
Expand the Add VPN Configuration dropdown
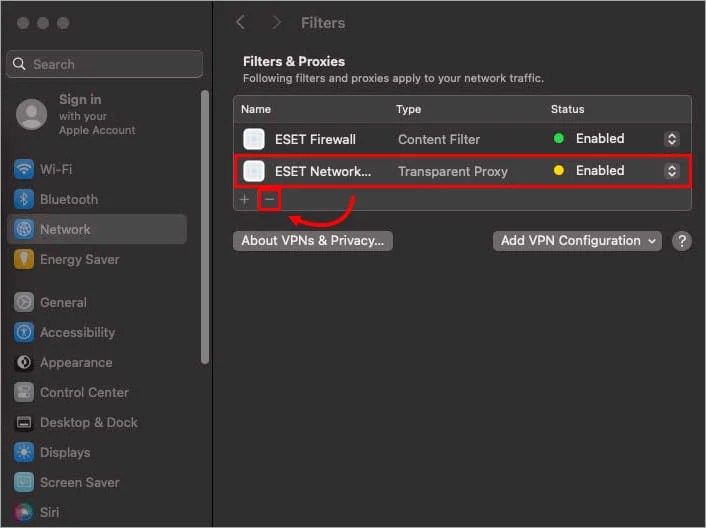(577, 241)
